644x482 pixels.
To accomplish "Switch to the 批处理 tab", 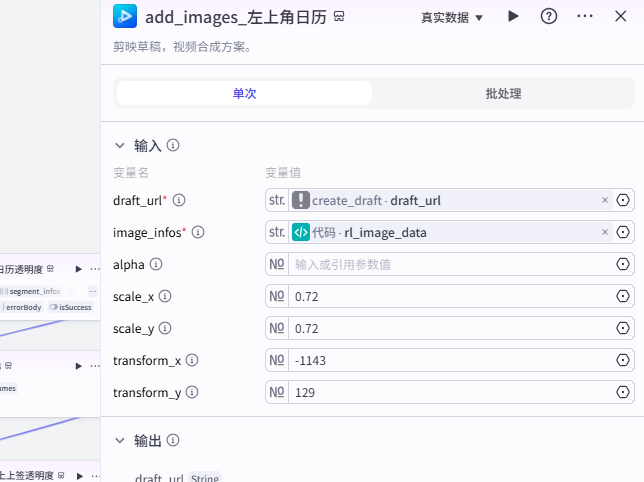I will tap(503, 93).
